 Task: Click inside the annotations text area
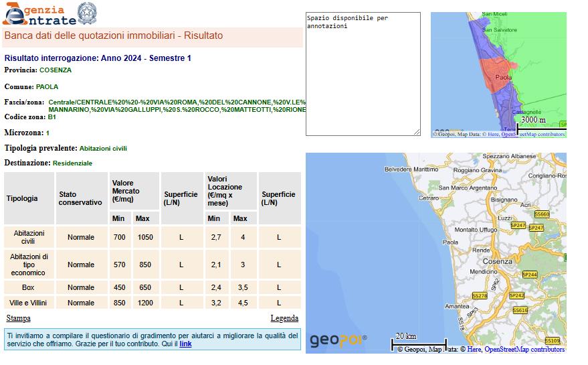pos(363,74)
